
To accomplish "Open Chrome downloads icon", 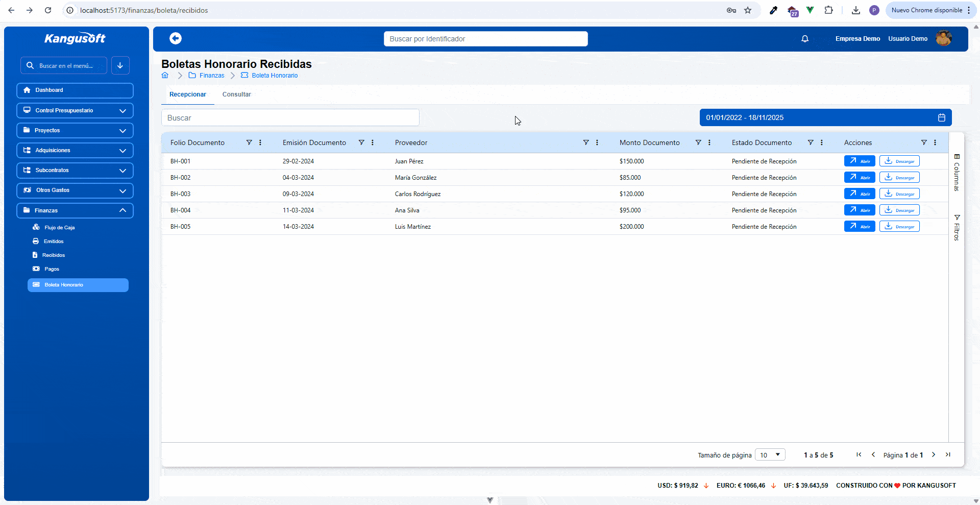I will coord(856,10).
